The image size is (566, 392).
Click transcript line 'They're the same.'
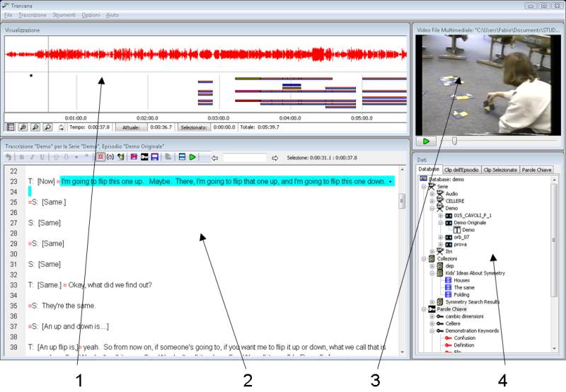(x=68, y=306)
